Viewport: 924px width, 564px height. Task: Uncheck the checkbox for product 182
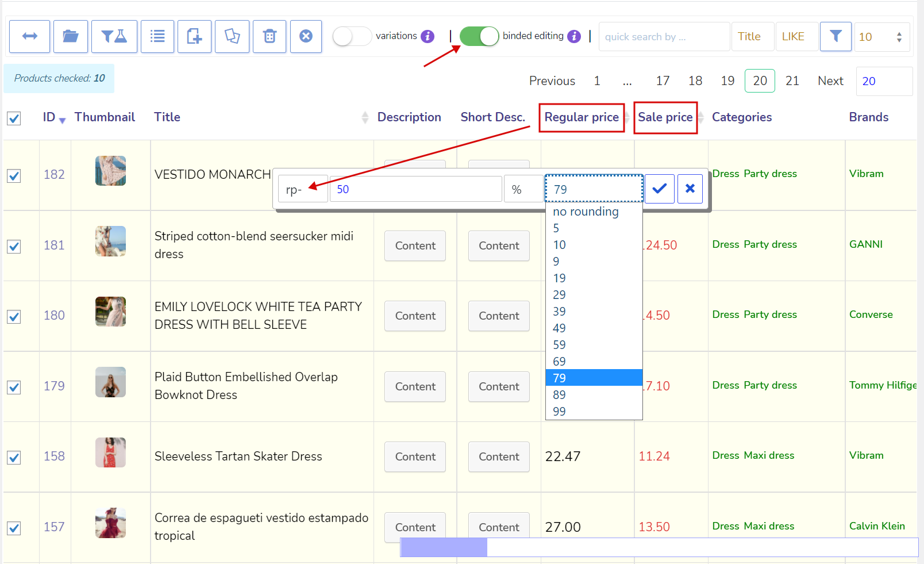point(14,176)
